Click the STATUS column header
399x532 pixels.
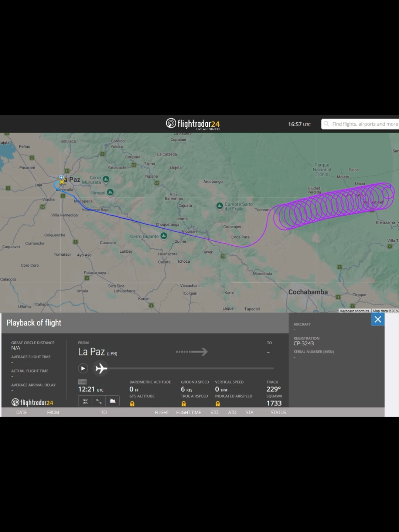[278, 412]
